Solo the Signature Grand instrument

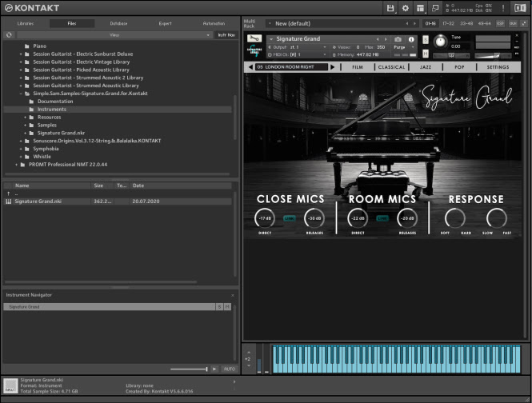(x=426, y=40)
